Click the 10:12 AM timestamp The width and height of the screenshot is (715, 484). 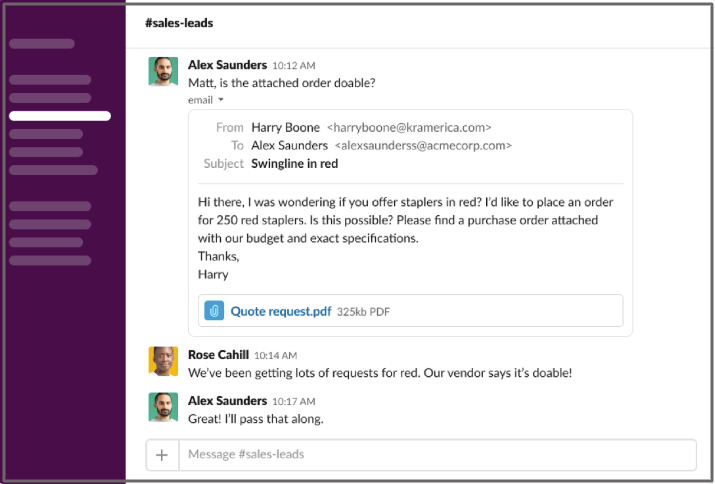(294, 66)
